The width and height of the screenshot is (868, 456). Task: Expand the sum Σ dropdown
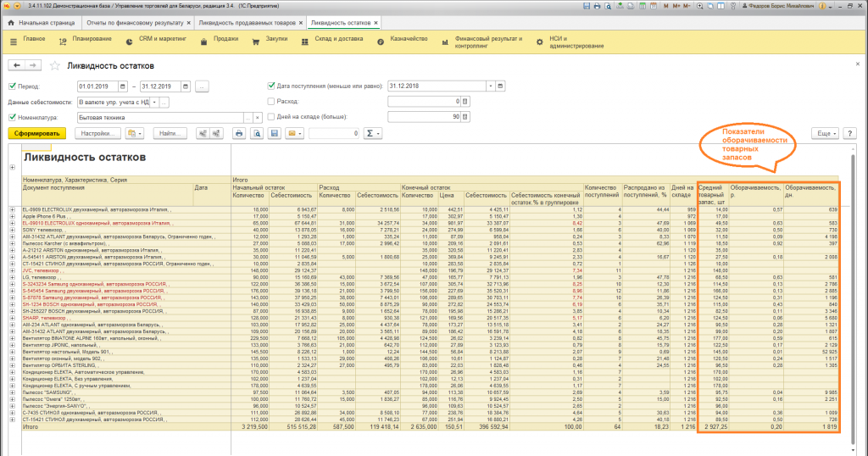point(372,133)
